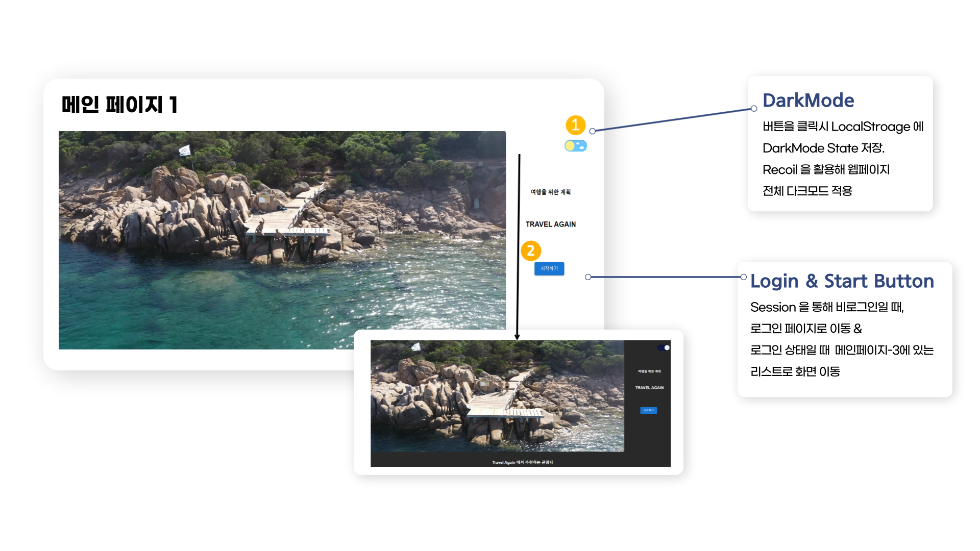Click the orange number 1 badge

pyautogui.click(x=575, y=125)
